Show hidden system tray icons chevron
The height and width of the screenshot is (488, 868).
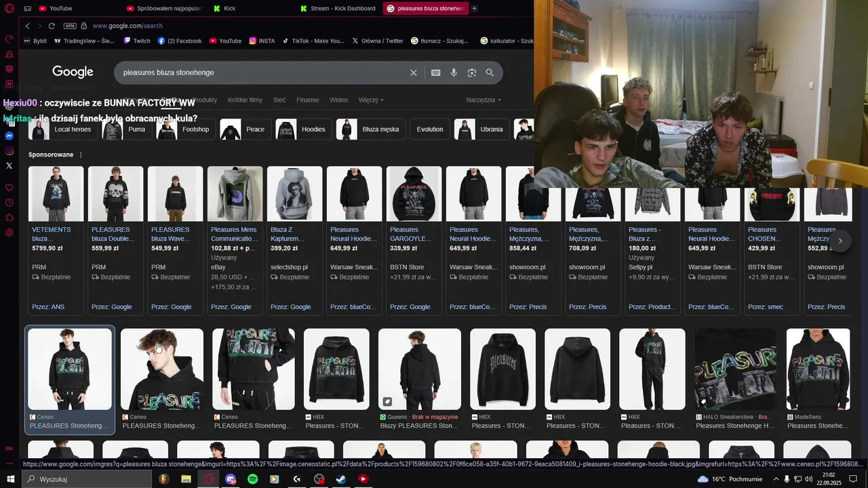click(776, 479)
